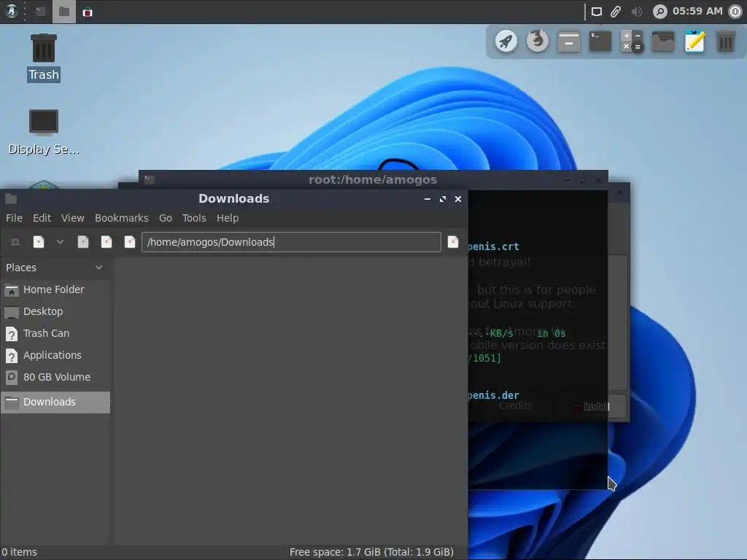Select the file manager task in the taskbar

(64, 12)
